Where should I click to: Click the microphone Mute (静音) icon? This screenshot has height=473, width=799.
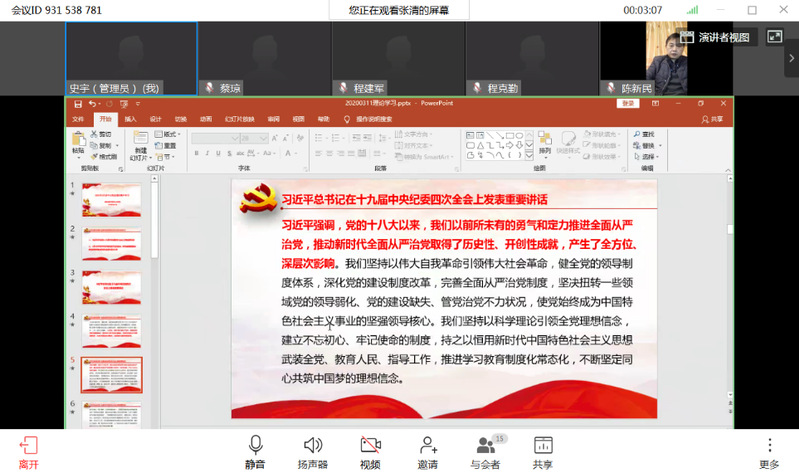click(255, 445)
